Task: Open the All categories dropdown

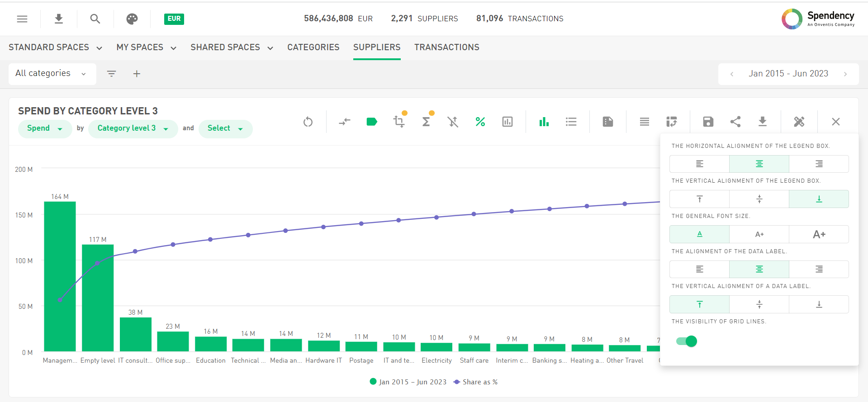Action: 52,74
